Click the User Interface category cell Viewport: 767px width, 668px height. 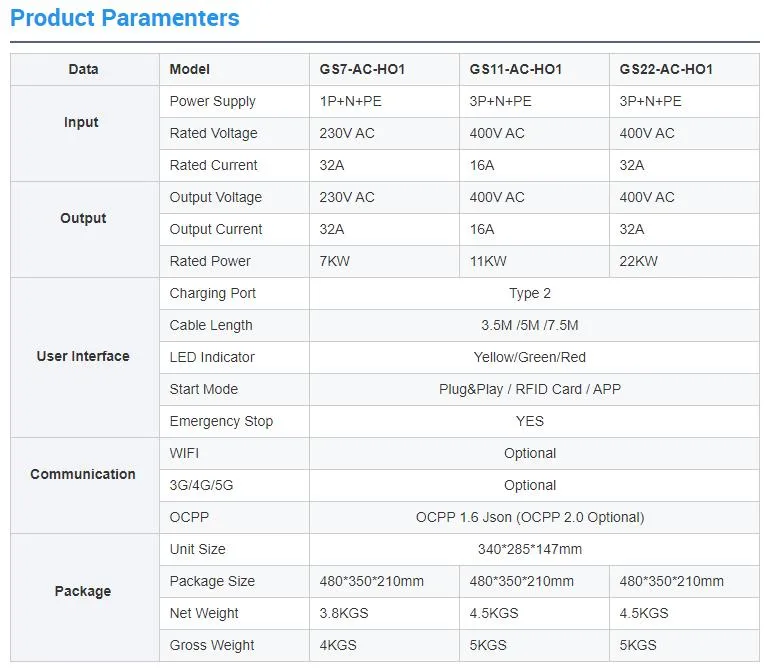[82, 356]
